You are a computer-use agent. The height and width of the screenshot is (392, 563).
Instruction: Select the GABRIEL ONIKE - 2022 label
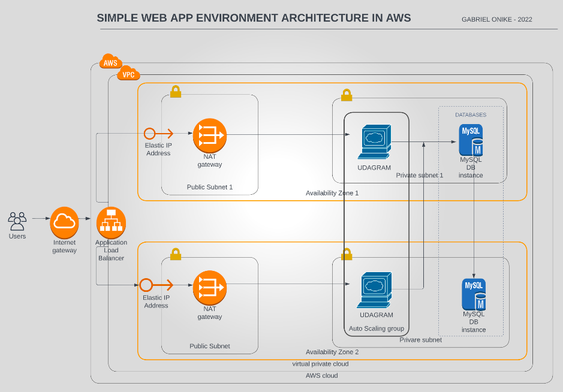coord(497,19)
